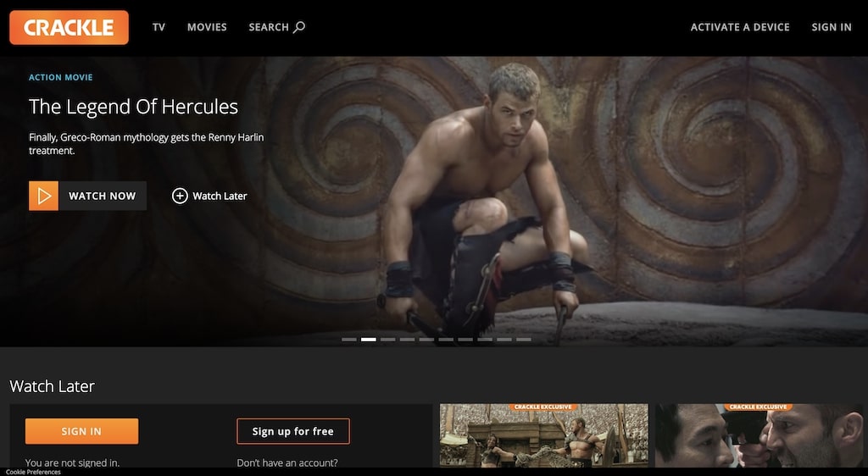
Task: Show the eighth carousel slide indicator
Action: (485, 340)
